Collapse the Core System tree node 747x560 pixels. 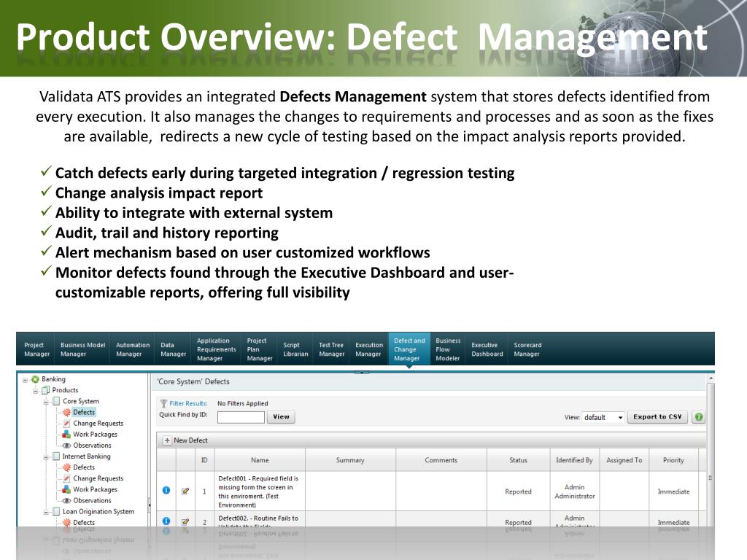point(46,402)
